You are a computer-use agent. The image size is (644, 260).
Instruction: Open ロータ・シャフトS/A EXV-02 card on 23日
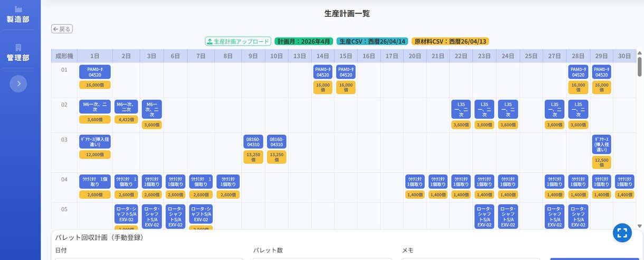(x=485, y=217)
